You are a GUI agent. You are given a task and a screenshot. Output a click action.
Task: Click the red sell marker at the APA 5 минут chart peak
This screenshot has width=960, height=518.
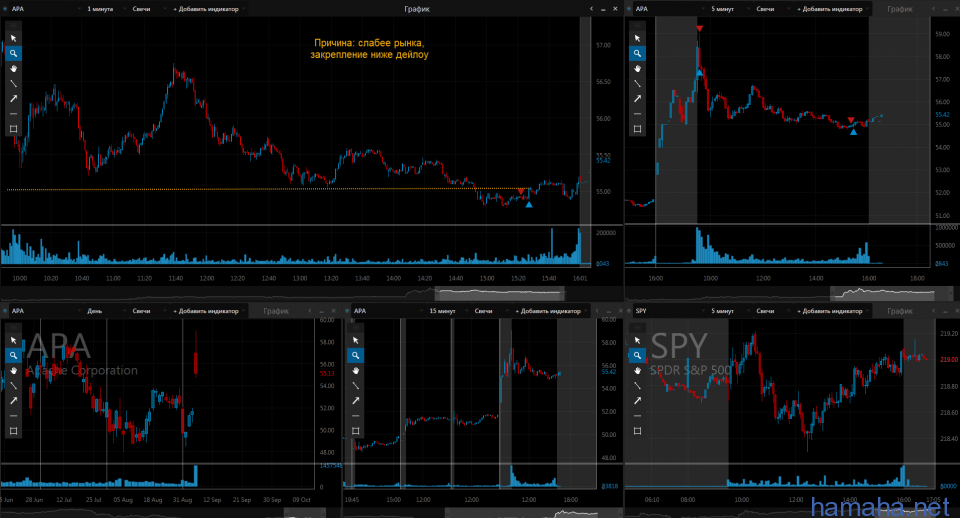click(700, 28)
